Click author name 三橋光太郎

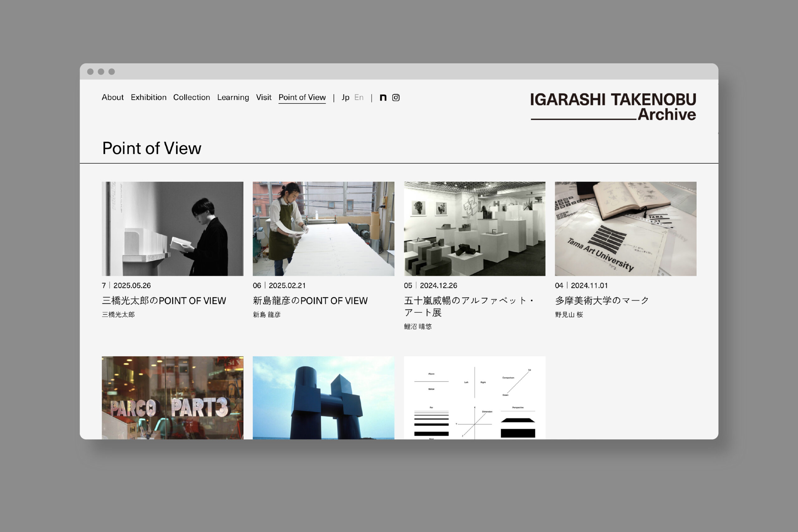(x=118, y=314)
